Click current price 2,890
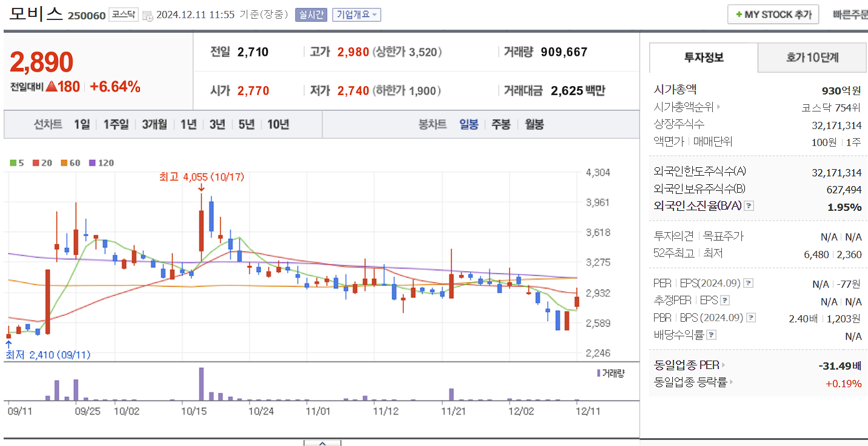The image size is (868, 446). [41, 62]
